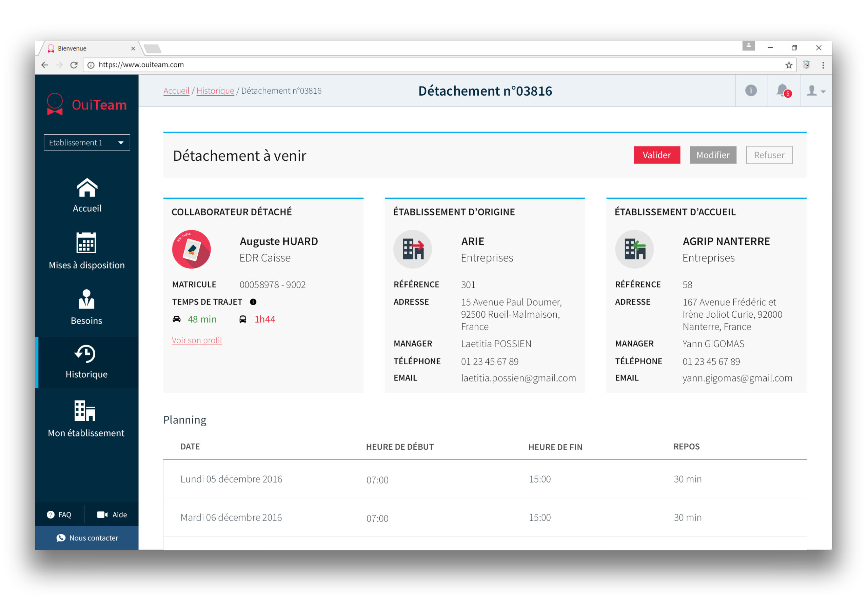Click the browser back arrow
Screen dimensions: 868x607
click(x=45, y=65)
